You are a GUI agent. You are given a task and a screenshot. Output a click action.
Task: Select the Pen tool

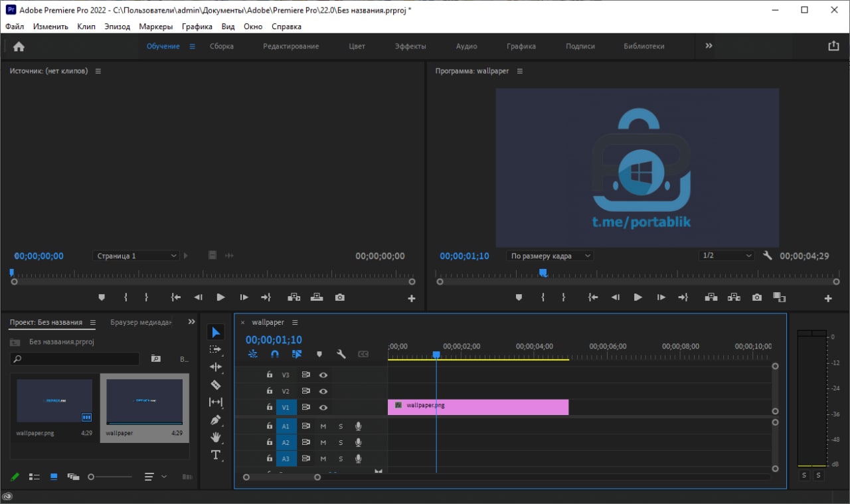click(x=216, y=420)
